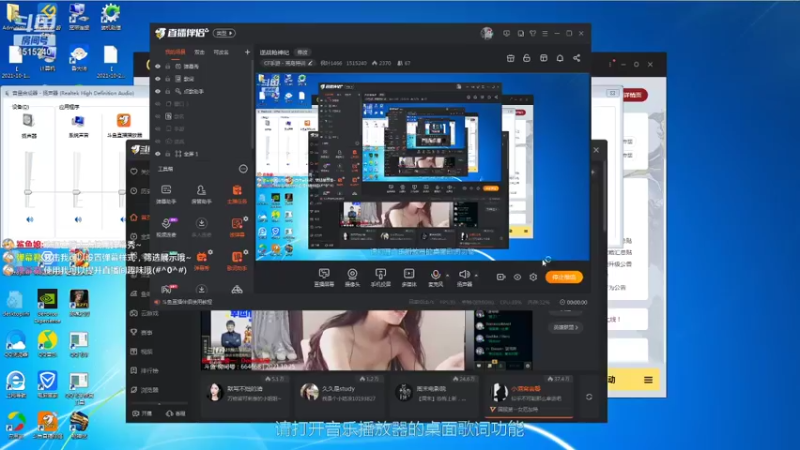Click the mode pill beside app logo

point(224,33)
